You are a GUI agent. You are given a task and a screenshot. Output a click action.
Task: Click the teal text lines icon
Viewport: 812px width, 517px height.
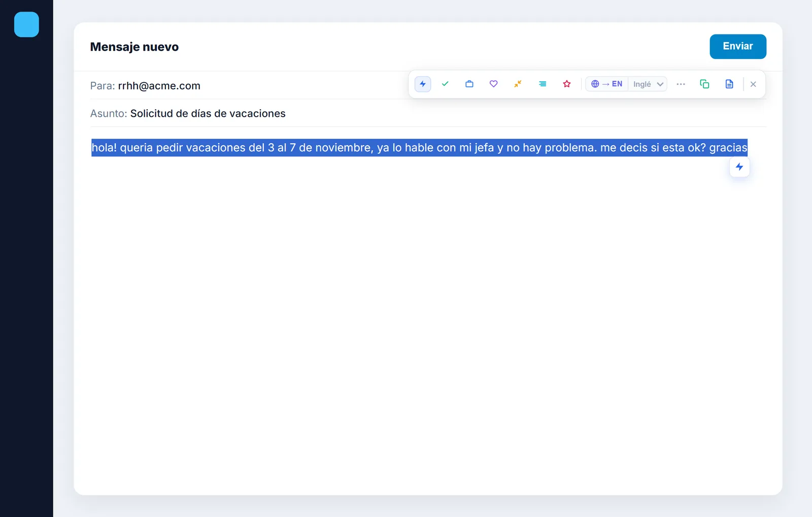click(x=543, y=84)
